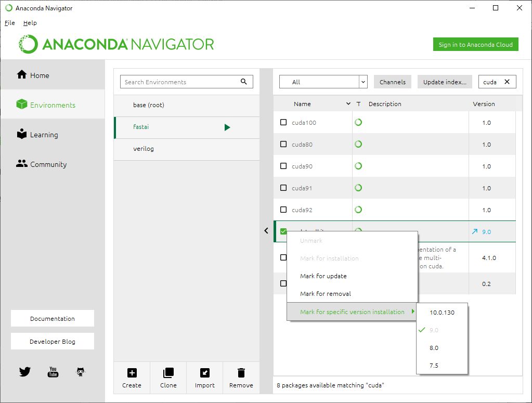Screen dimensions: 532x403
Task: Check the checkbox for version 0.2 package
Action: (283, 283)
